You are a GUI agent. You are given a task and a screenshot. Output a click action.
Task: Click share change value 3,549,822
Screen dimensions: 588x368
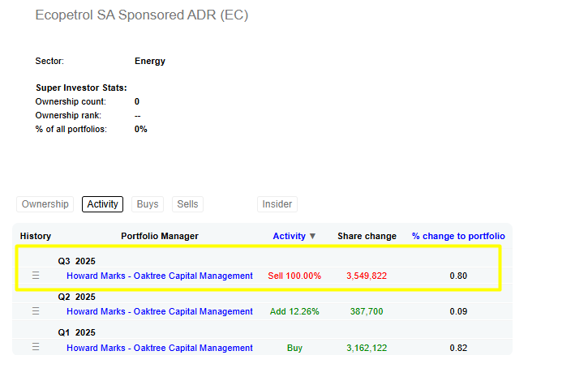(367, 276)
